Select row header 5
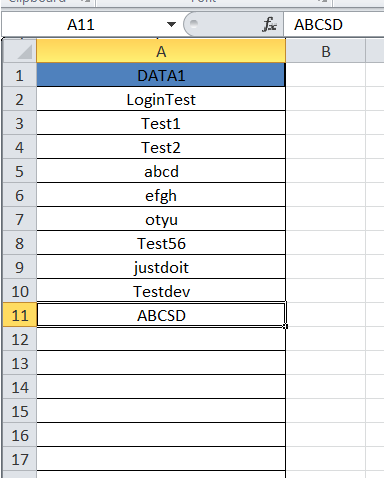 click(x=19, y=171)
